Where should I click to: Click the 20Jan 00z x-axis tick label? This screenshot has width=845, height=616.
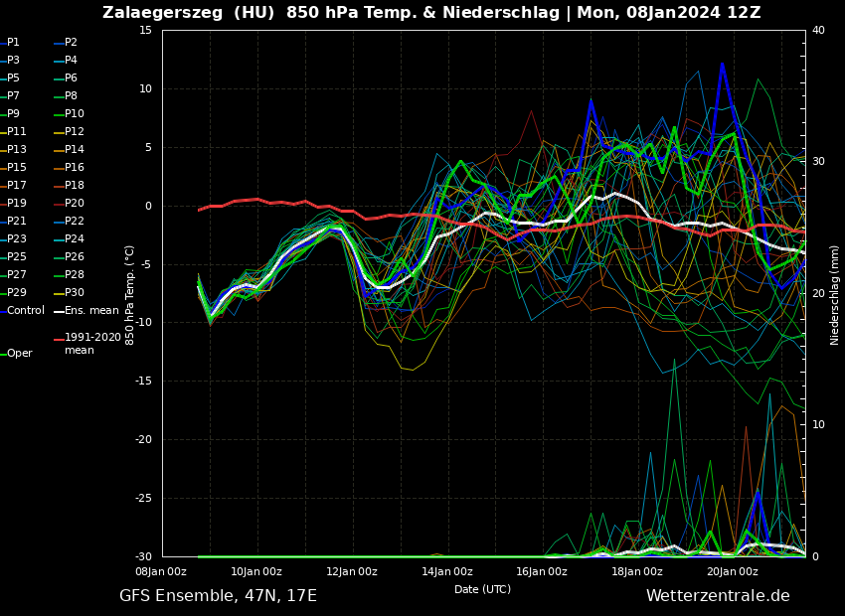coord(733,572)
